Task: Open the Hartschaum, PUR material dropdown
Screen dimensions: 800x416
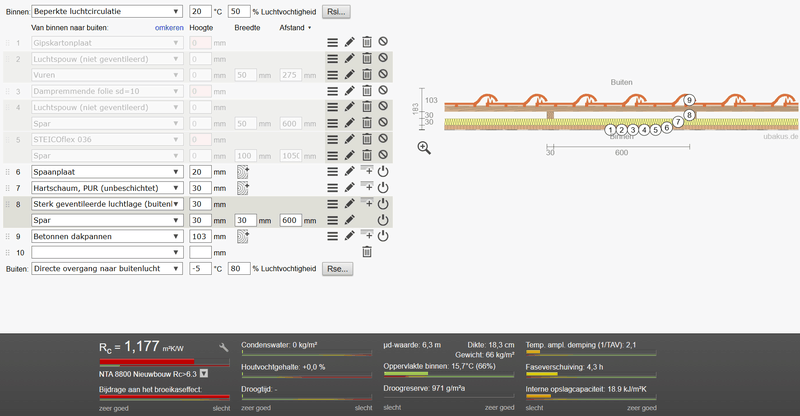Action: coord(107,188)
